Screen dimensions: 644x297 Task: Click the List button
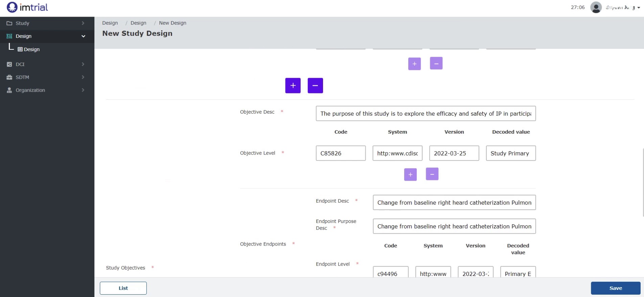(123, 288)
